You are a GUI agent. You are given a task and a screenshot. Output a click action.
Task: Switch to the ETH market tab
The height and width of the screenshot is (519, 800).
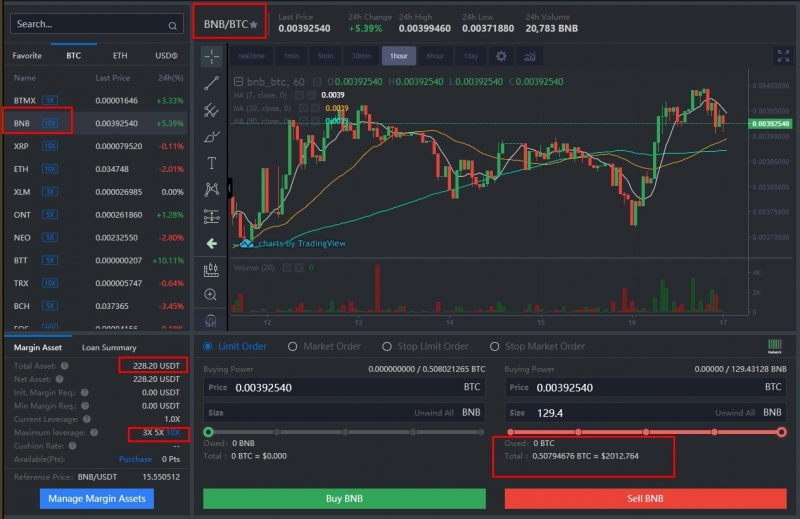[120, 55]
